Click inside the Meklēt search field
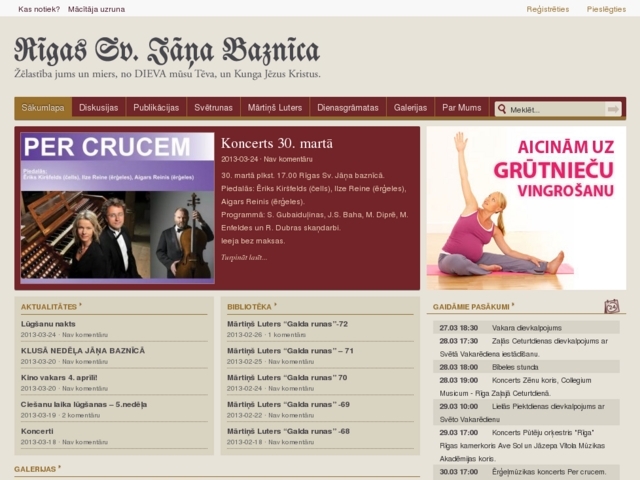This screenshot has height=480, width=640. pos(556,109)
